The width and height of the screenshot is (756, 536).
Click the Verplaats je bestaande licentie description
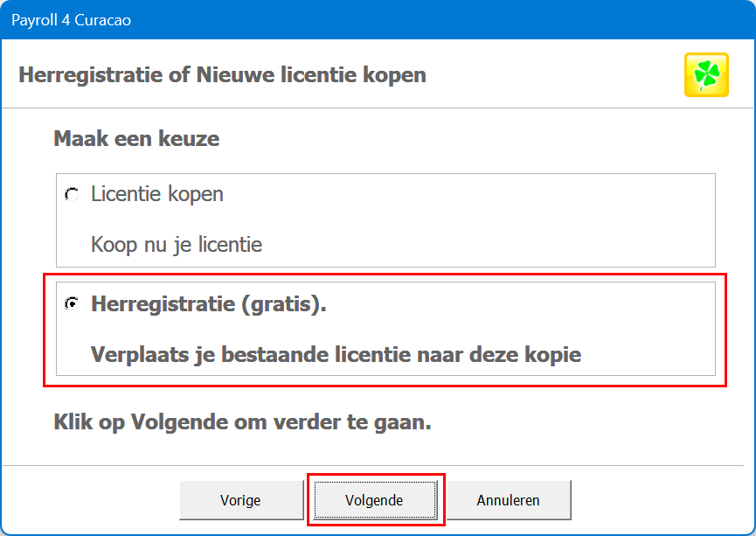(x=336, y=355)
